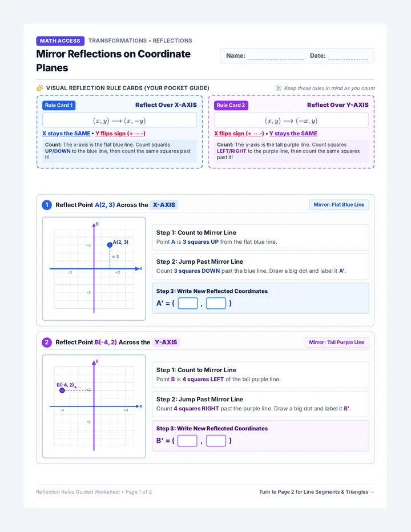Click the Mirror: Tall Purple Line tag
This screenshot has width=411, height=532.
pyautogui.click(x=337, y=342)
